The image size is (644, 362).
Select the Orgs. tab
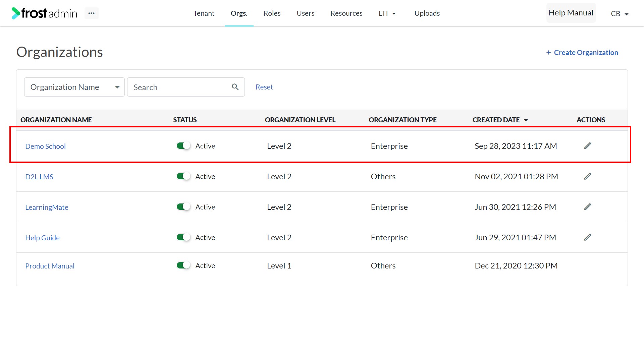(x=239, y=13)
